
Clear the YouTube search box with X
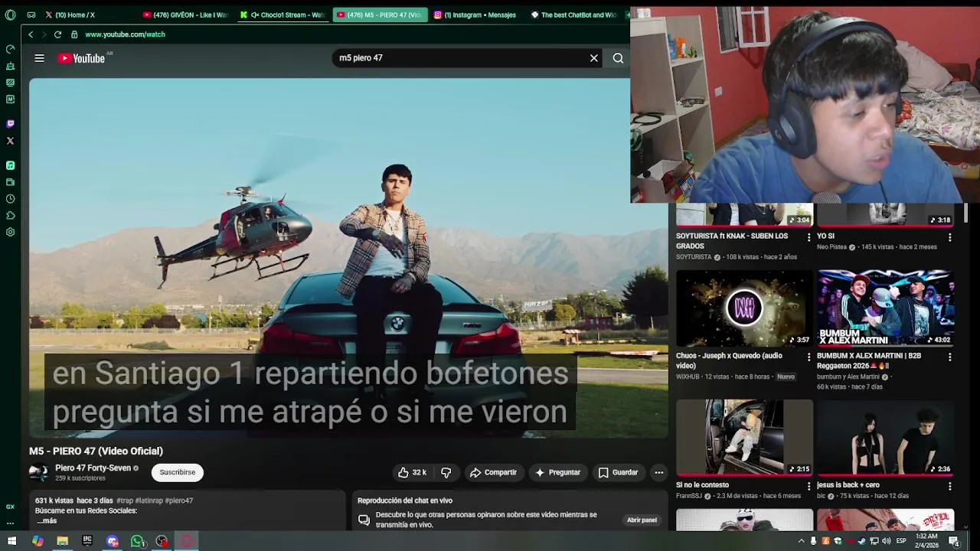pos(593,58)
